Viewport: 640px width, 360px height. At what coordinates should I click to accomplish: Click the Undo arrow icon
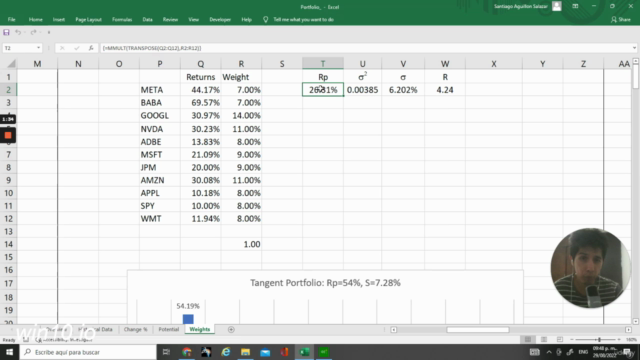[18, 32]
